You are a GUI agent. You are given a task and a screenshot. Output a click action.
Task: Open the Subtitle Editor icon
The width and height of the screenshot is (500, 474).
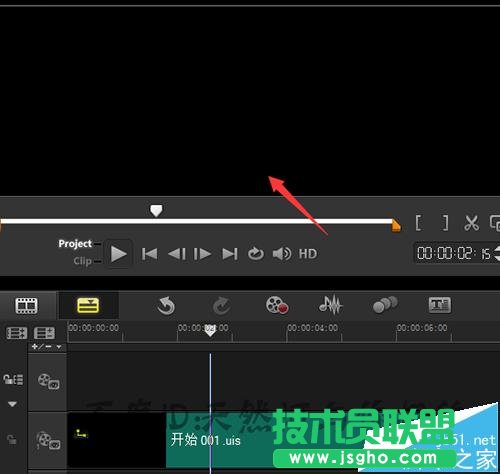click(439, 305)
